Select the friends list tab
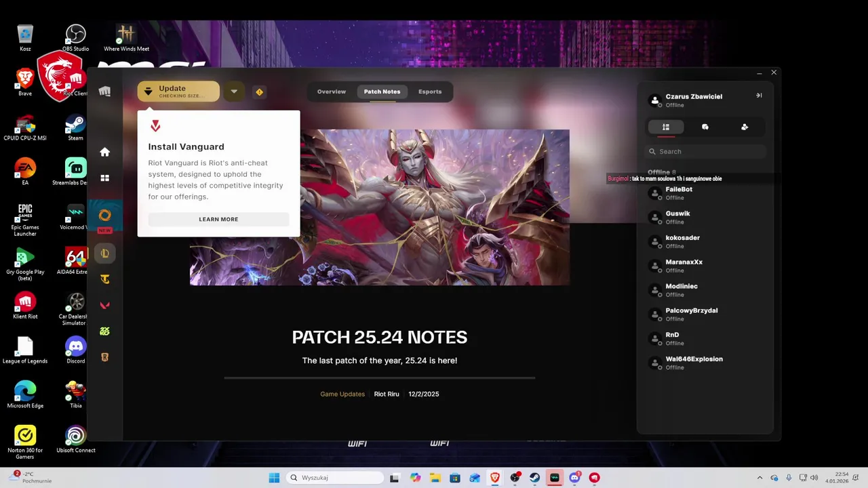868x488 pixels. pyautogui.click(x=666, y=127)
